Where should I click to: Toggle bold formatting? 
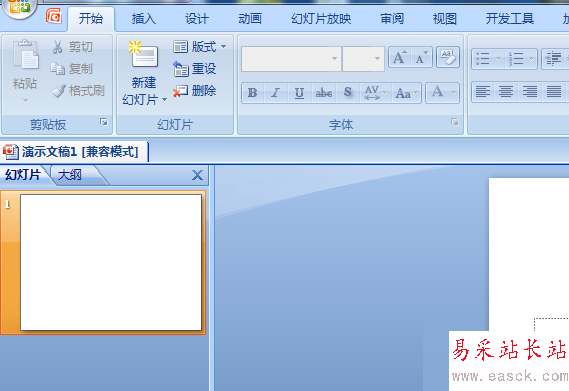(x=253, y=93)
